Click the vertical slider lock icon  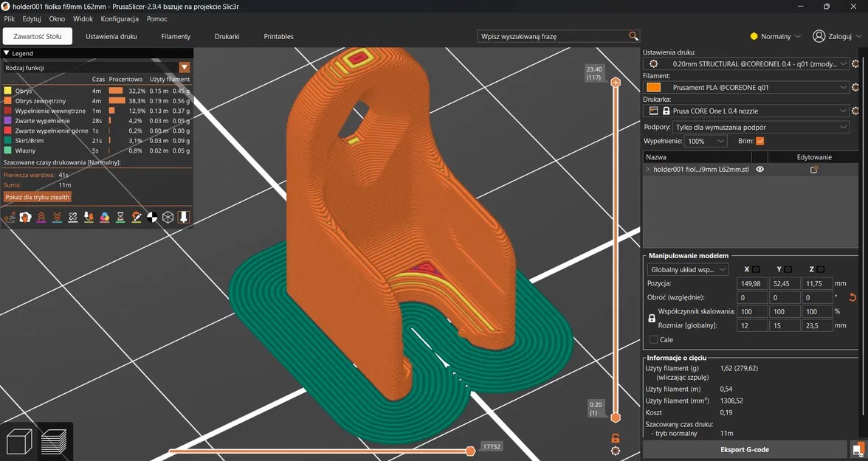(x=616, y=438)
